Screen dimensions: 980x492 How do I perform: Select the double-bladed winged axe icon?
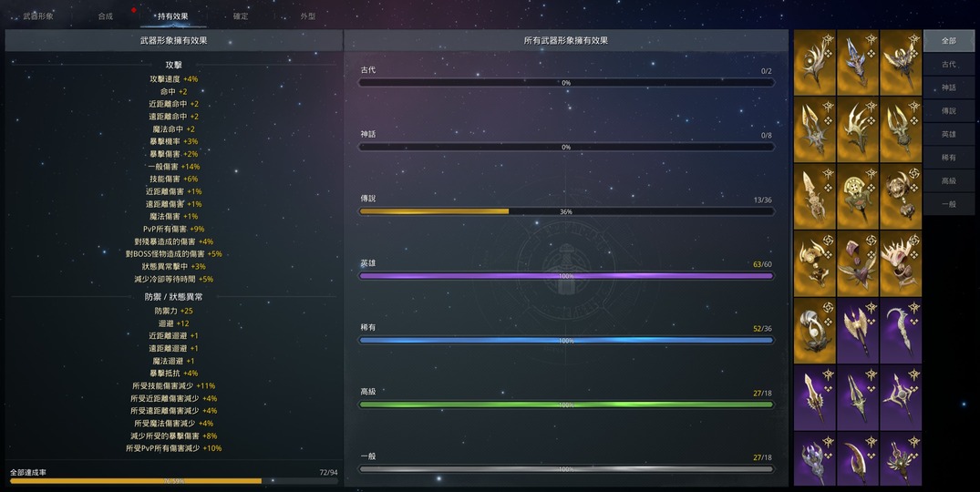tap(858, 331)
